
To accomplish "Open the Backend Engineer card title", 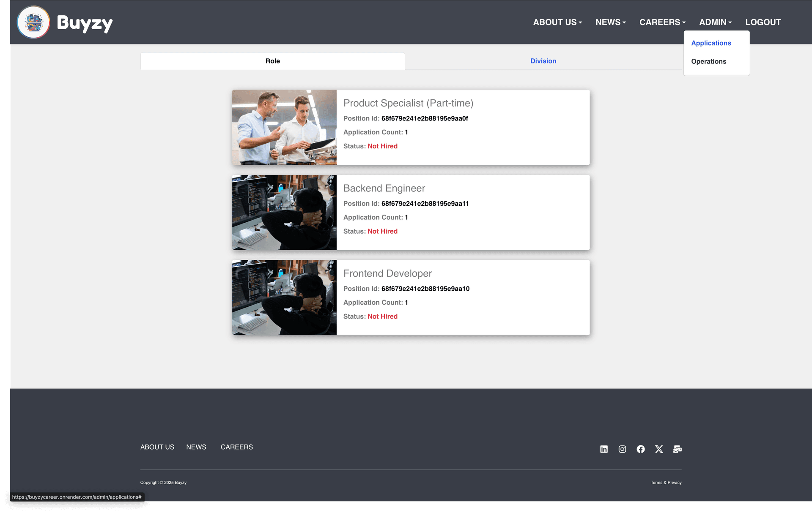I will [x=384, y=188].
